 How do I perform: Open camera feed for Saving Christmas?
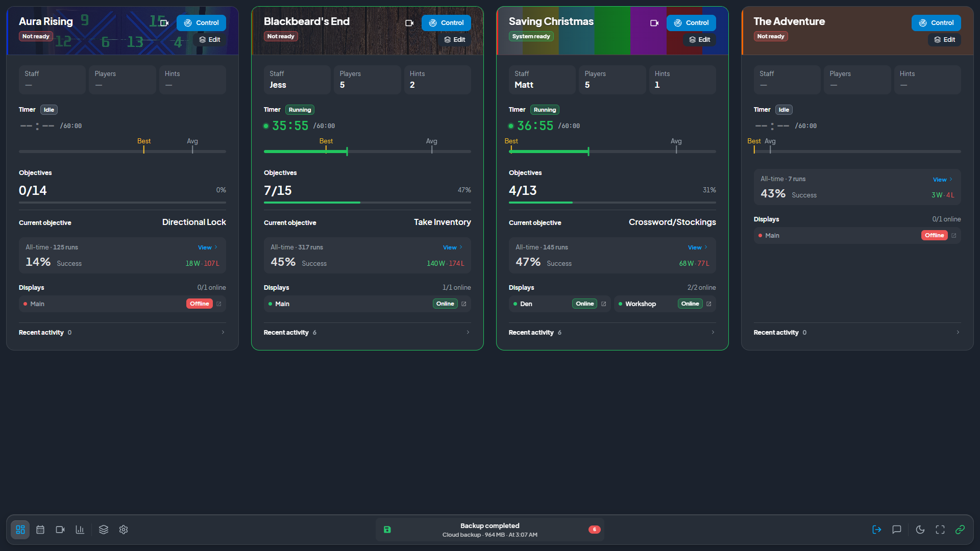coord(654,23)
